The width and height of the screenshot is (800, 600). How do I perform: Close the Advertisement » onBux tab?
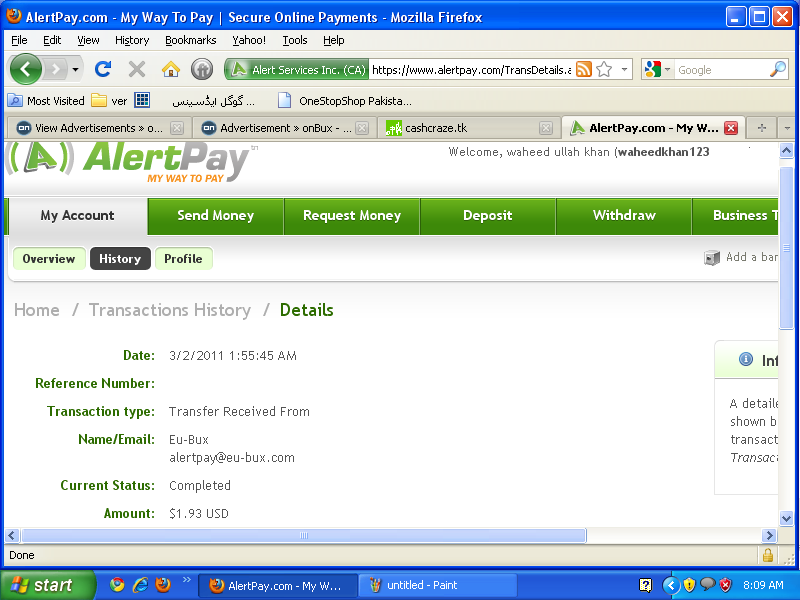[x=362, y=128]
